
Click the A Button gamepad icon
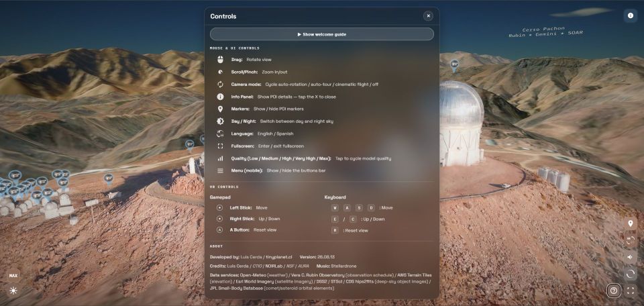[220, 230]
